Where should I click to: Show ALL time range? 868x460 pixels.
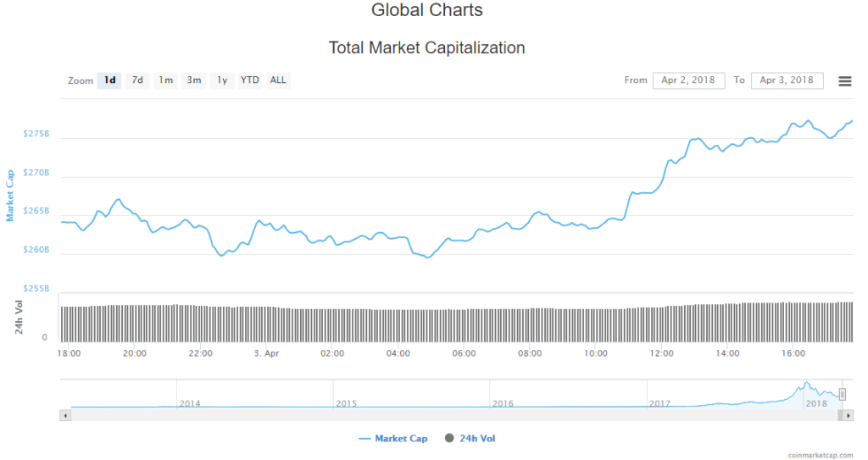(278, 80)
